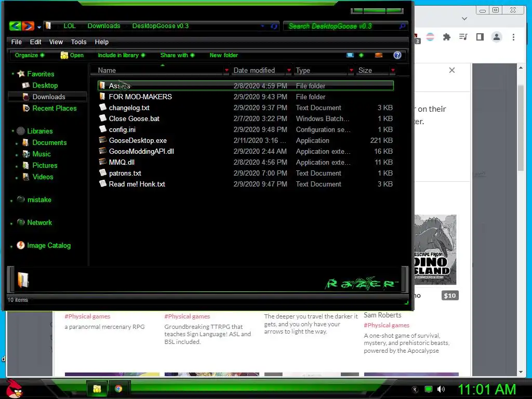Image resolution: width=532 pixels, height=399 pixels.
Task: Open the Dino Island game thumbnail
Action: point(435,249)
